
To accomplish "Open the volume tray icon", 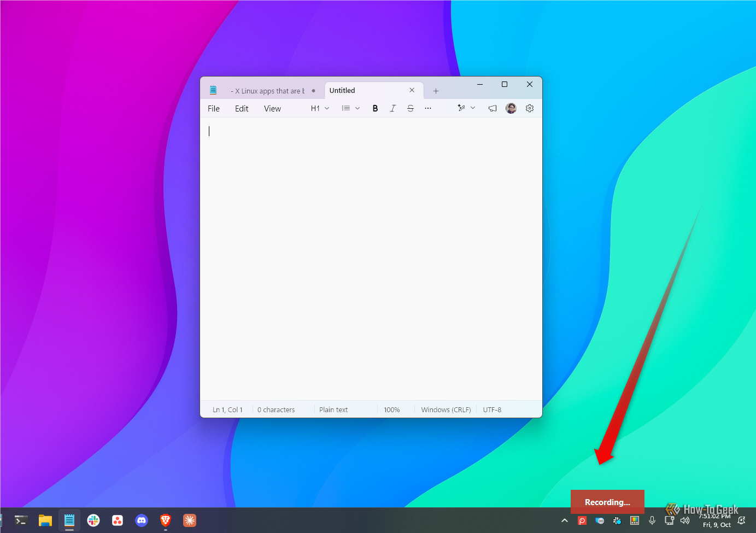I will 685,520.
